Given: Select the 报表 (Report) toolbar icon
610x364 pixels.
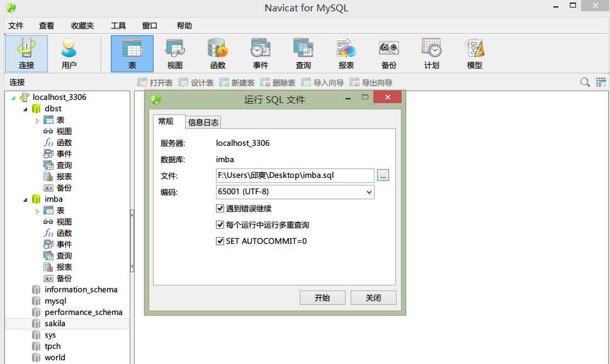Looking at the screenshot, I should coord(346,53).
